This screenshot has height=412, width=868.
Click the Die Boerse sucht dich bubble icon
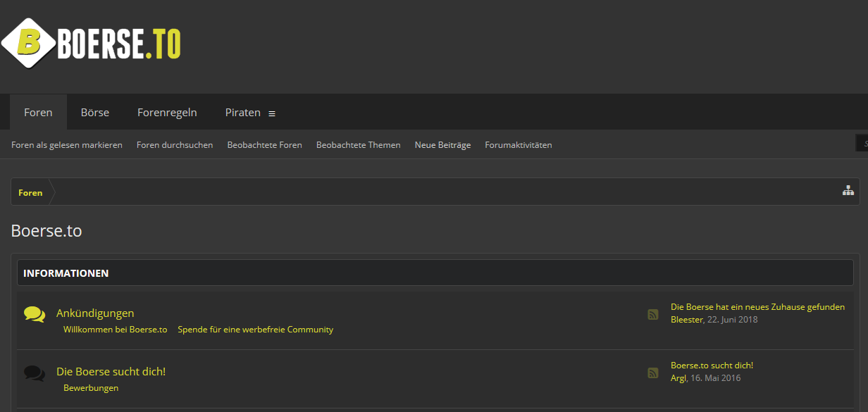pyautogui.click(x=34, y=373)
